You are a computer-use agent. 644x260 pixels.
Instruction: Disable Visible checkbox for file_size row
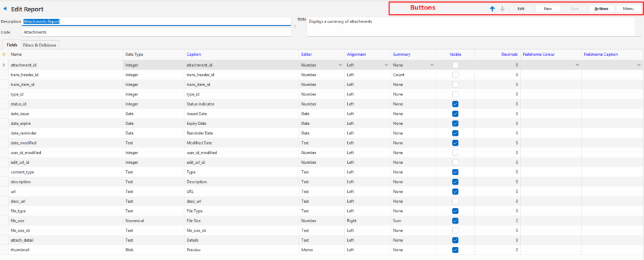[x=455, y=220]
